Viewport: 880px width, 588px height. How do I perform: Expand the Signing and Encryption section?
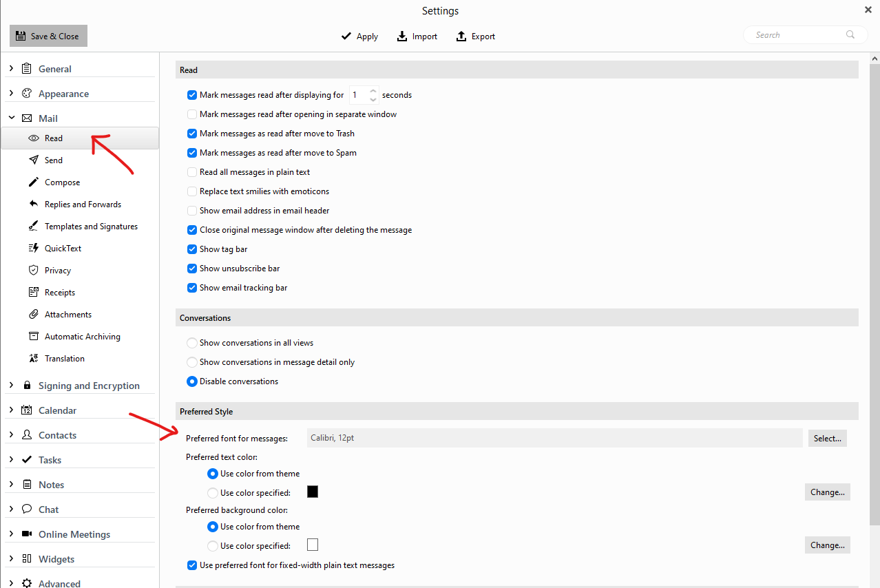pos(11,385)
